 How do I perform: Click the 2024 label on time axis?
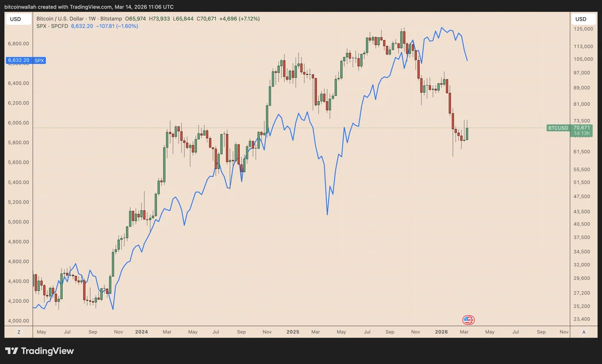tap(141, 332)
